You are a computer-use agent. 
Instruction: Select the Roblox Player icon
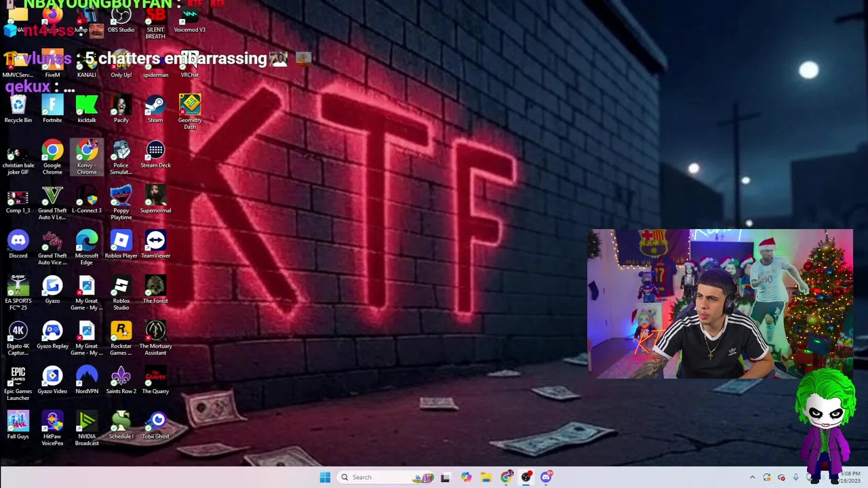pos(121,245)
